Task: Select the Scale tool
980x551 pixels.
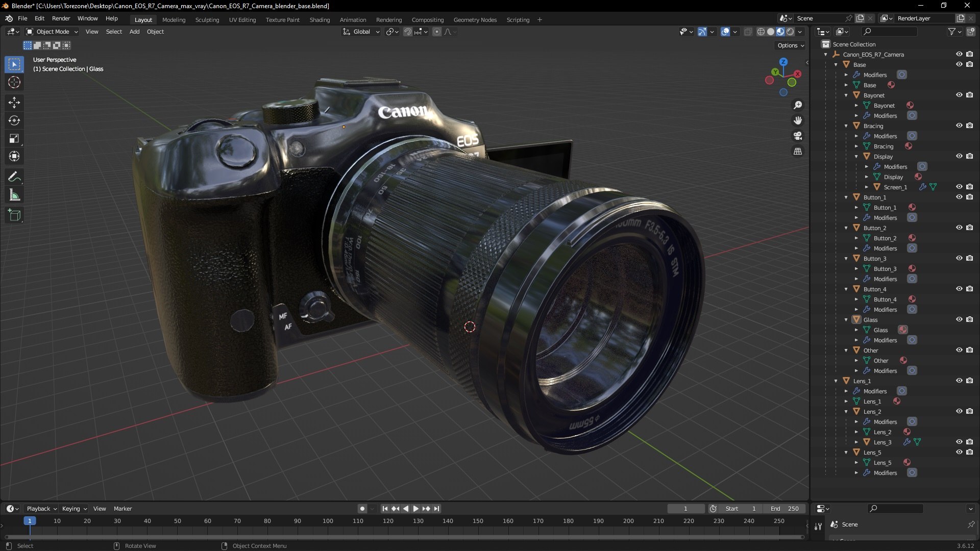Action: [14, 138]
